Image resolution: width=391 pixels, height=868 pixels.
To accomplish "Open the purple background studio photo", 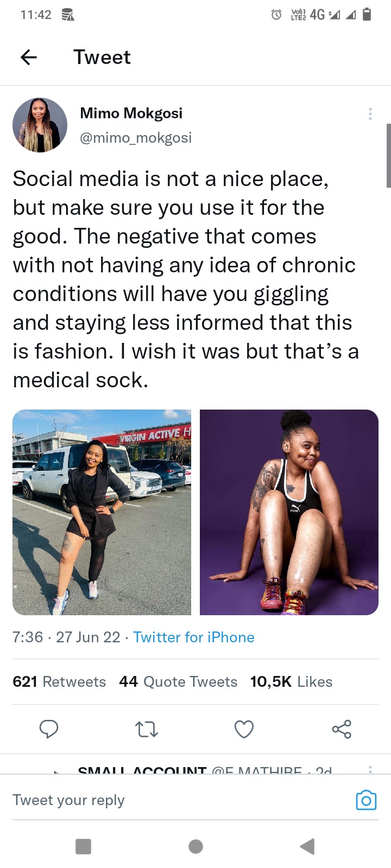I will coord(289,512).
